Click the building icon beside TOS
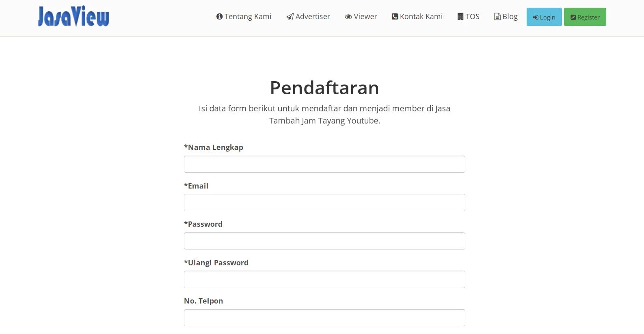The width and height of the screenshot is (644, 334). tap(460, 17)
